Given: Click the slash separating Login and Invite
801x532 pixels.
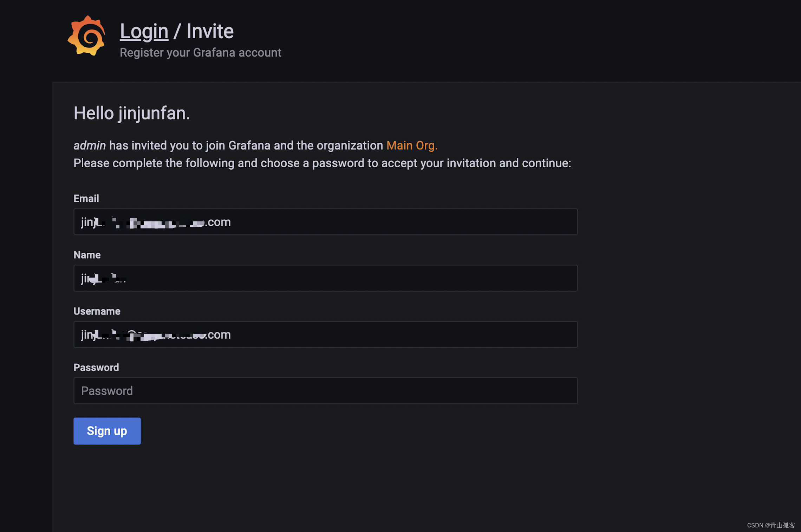Looking at the screenshot, I should point(177,31).
